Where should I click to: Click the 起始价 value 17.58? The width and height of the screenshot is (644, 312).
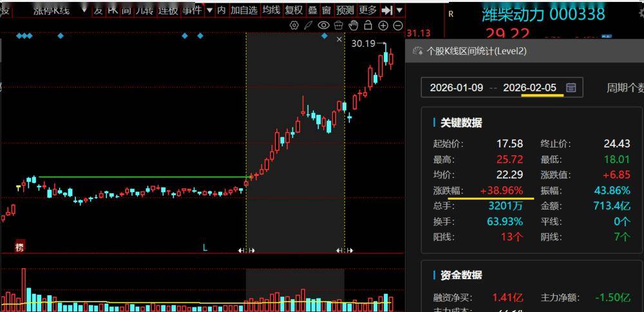coord(509,144)
